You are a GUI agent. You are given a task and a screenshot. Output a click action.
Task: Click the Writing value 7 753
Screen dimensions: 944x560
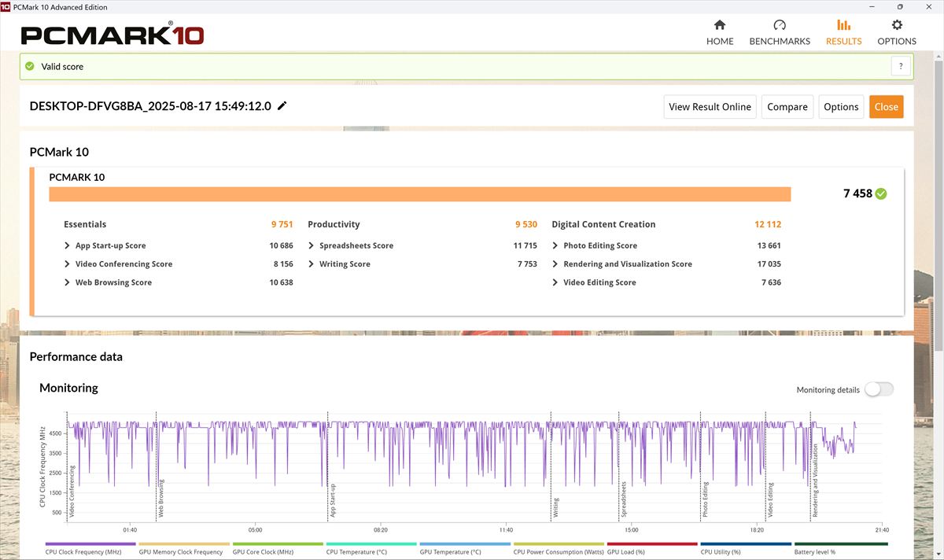click(528, 264)
